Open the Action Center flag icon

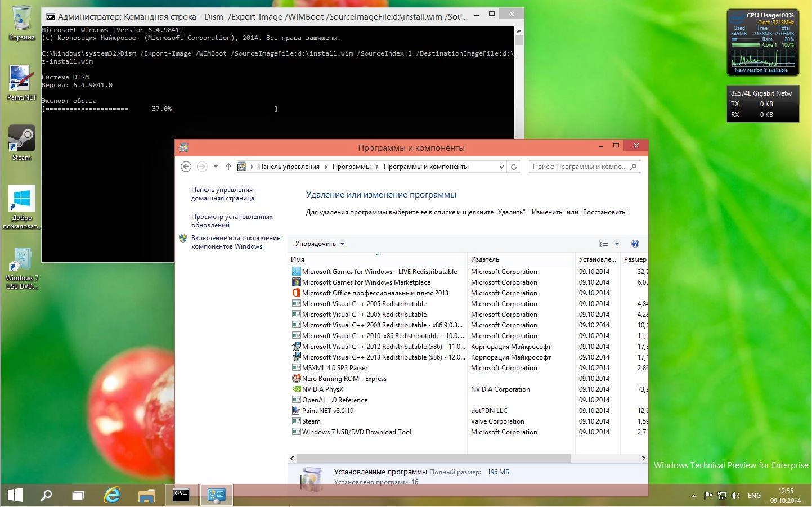tap(708, 496)
